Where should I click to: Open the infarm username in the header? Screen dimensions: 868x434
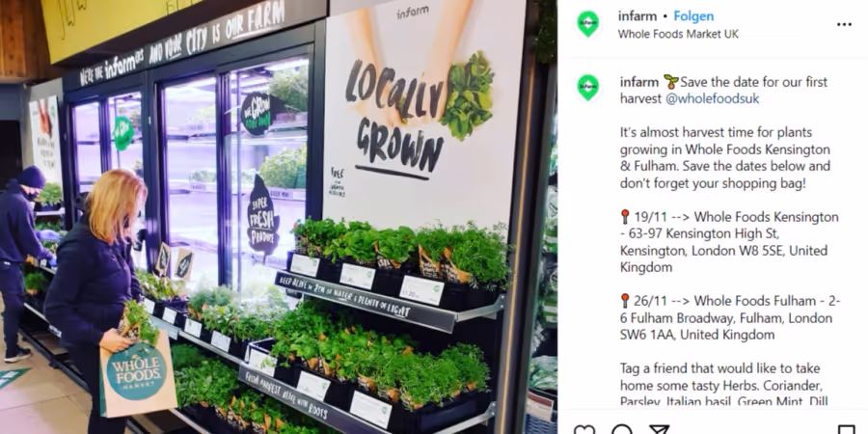(637, 16)
